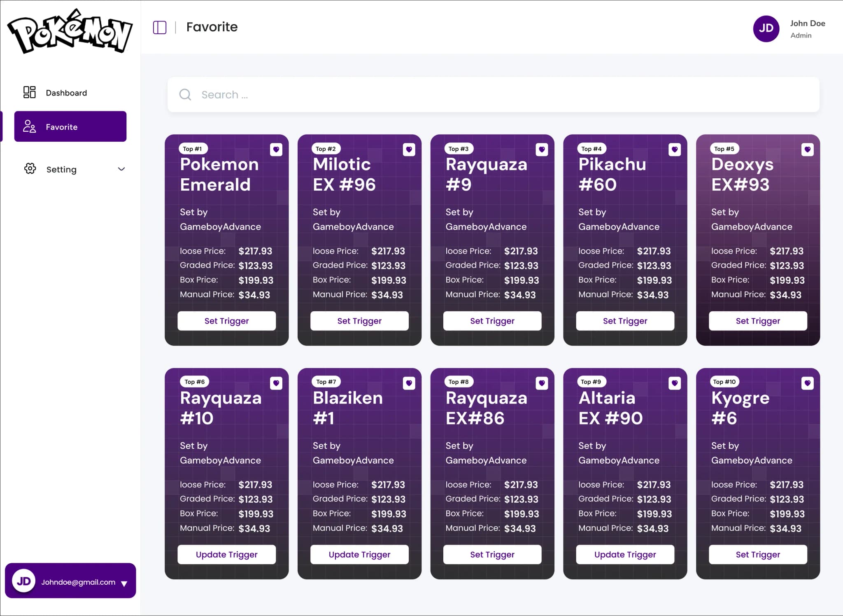Click the search magnifier icon
The image size is (843, 616).
pyautogui.click(x=185, y=95)
